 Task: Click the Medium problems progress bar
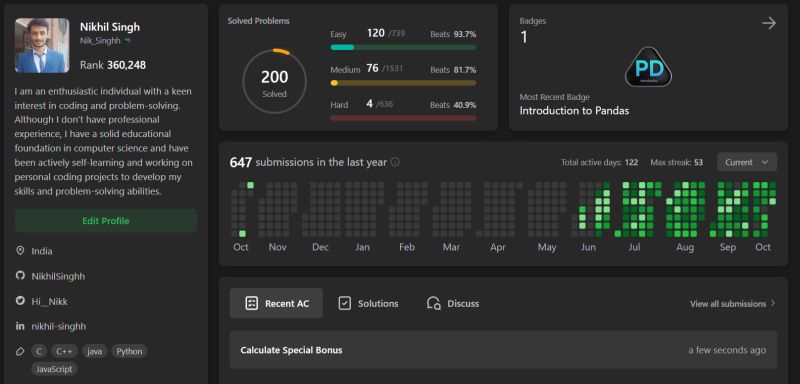(x=403, y=83)
